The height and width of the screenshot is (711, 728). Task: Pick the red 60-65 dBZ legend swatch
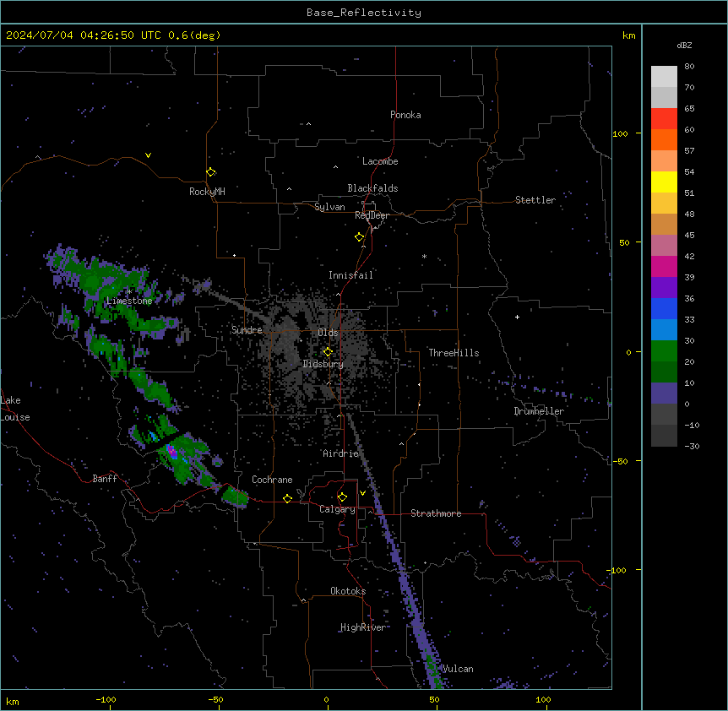tap(664, 118)
